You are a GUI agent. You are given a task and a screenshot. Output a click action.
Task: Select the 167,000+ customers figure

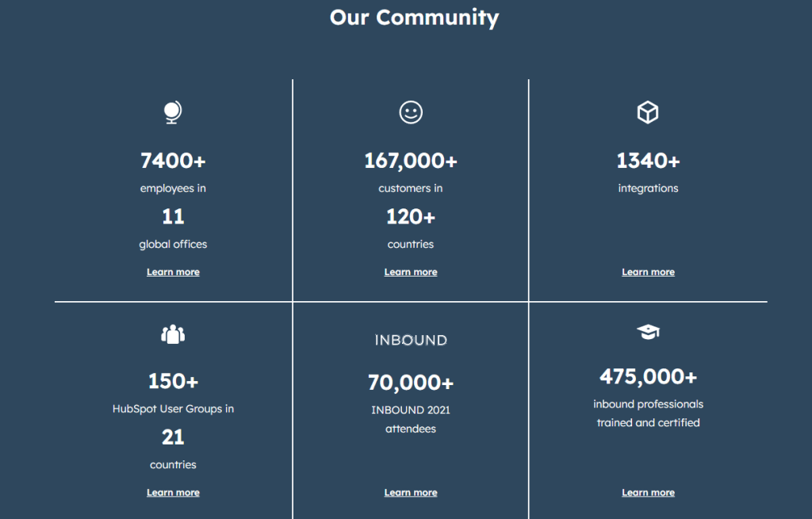tap(410, 161)
